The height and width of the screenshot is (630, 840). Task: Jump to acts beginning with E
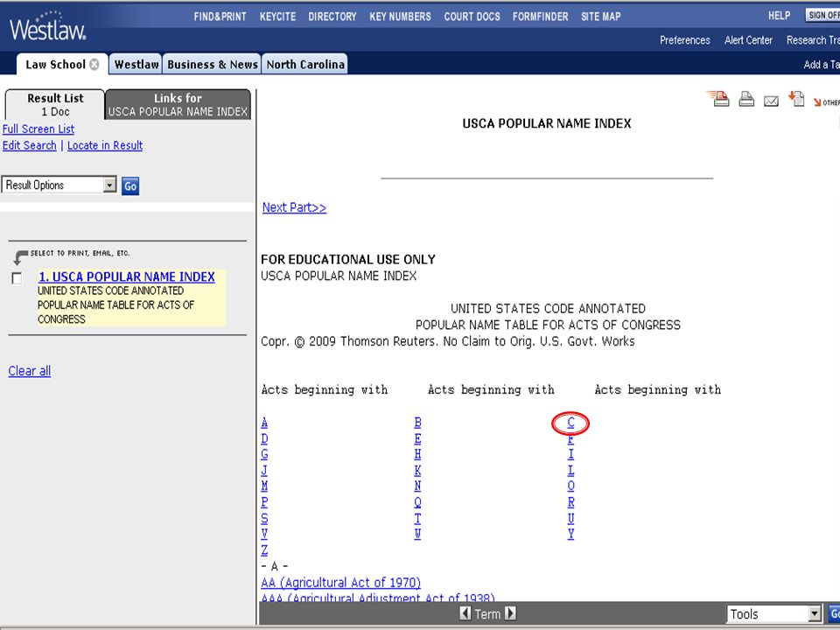[x=417, y=438]
